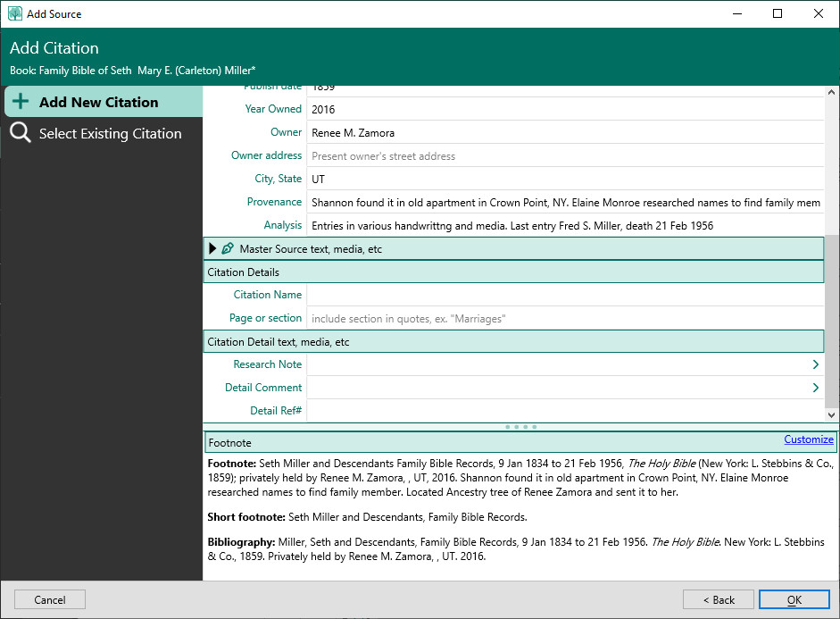The image size is (840, 619).
Task: Cancel the Add Source dialog
Action: tap(50, 599)
